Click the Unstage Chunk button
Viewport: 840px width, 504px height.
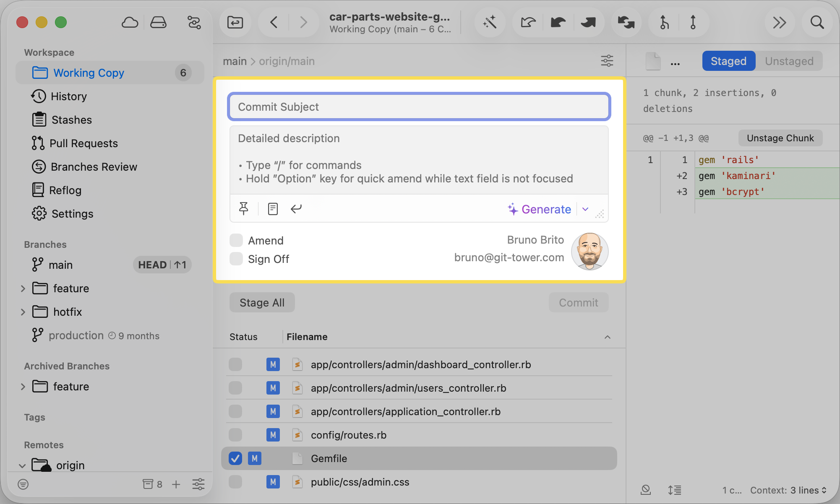[780, 138]
